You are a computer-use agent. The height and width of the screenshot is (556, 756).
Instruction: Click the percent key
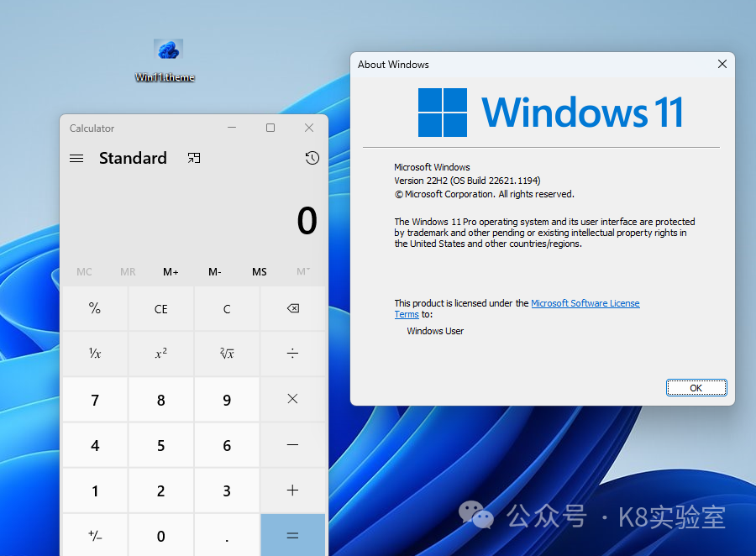click(95, 308)
